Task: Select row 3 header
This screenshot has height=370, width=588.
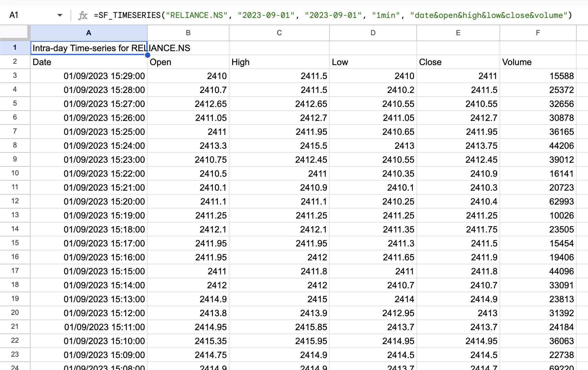Action: pos(15,76)
